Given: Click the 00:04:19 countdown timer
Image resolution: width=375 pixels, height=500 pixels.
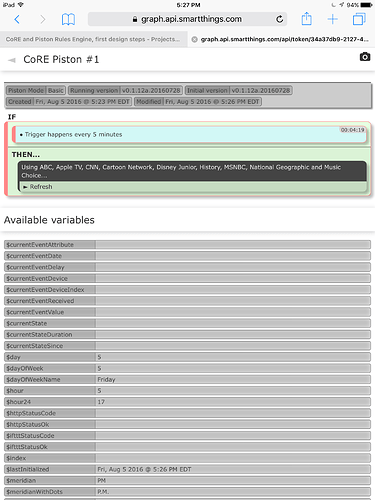Looking at the screenshot, I should pyautogui.click(x=352, y=130).
